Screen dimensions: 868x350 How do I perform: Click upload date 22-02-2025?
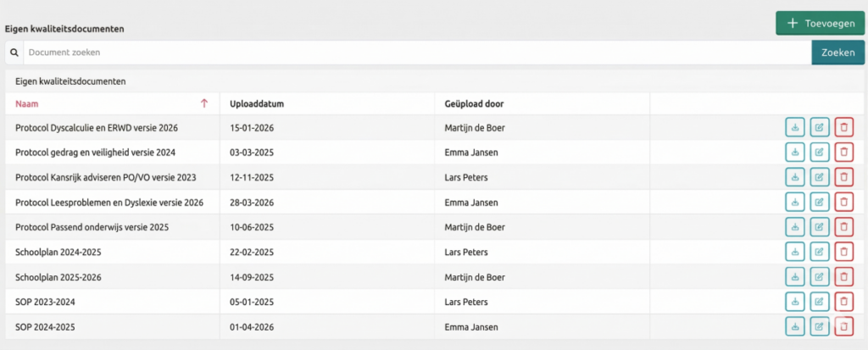(x=252, y=252)
